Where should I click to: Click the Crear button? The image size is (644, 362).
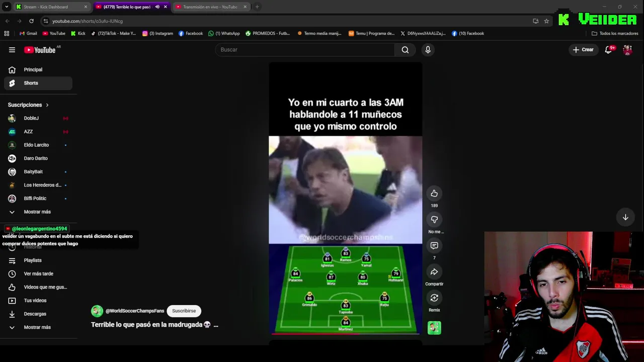[x=583, y=50]
